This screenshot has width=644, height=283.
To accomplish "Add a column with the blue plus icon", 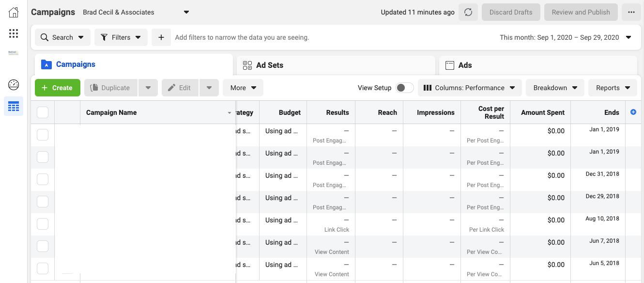I will click(633, 112).
